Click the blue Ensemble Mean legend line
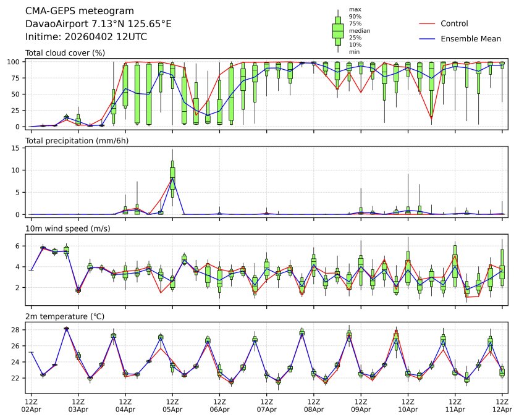The image size is (519, 420). (428, 39)
